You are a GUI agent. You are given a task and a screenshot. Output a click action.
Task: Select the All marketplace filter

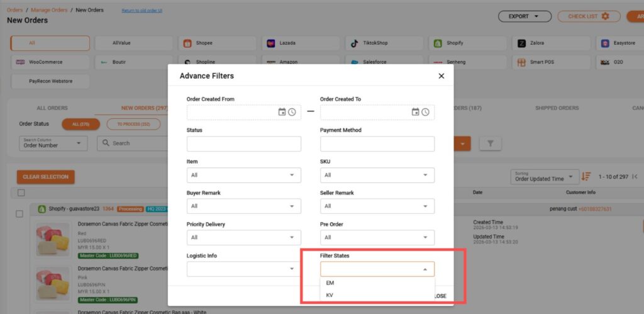click(50, 43)
